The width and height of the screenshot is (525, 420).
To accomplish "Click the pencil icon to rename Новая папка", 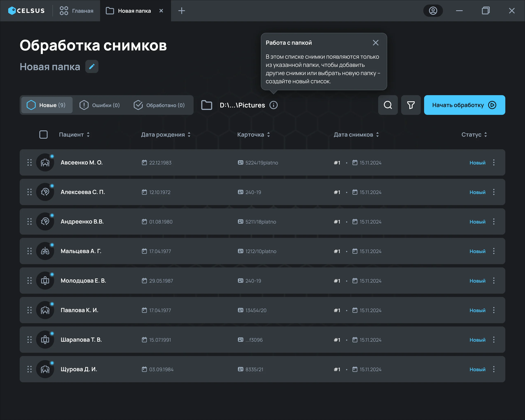I will point(92,66).
